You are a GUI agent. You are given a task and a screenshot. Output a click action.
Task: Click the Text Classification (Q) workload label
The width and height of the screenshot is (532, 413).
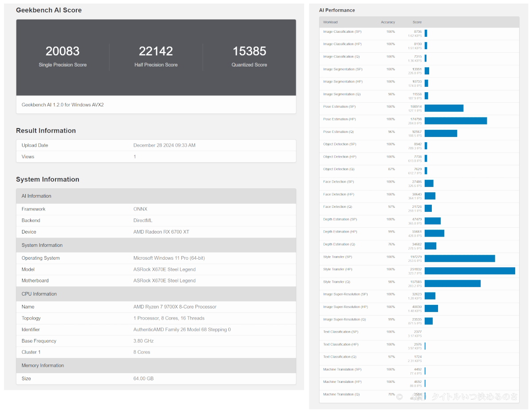click(340, 357)
